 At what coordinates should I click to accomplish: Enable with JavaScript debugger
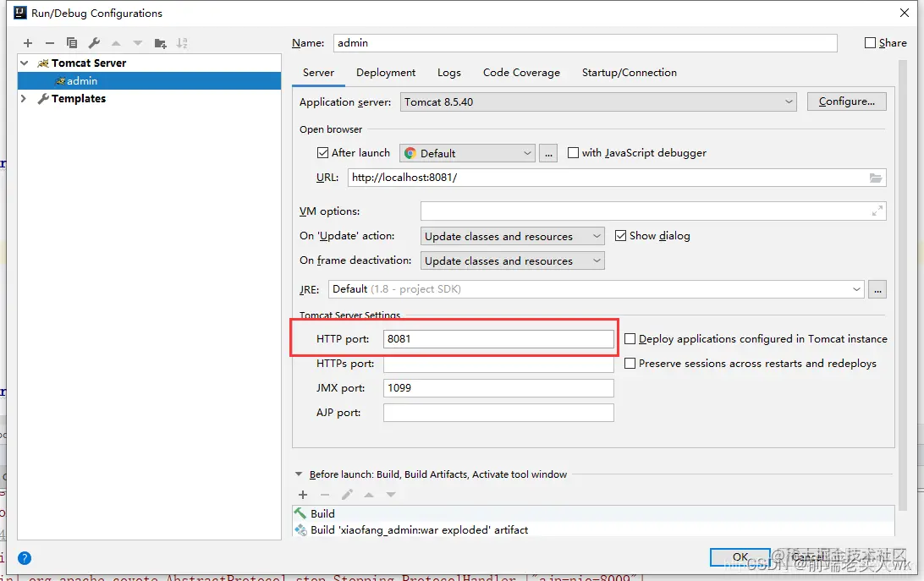pyautogui.click(x=573, y=152)
